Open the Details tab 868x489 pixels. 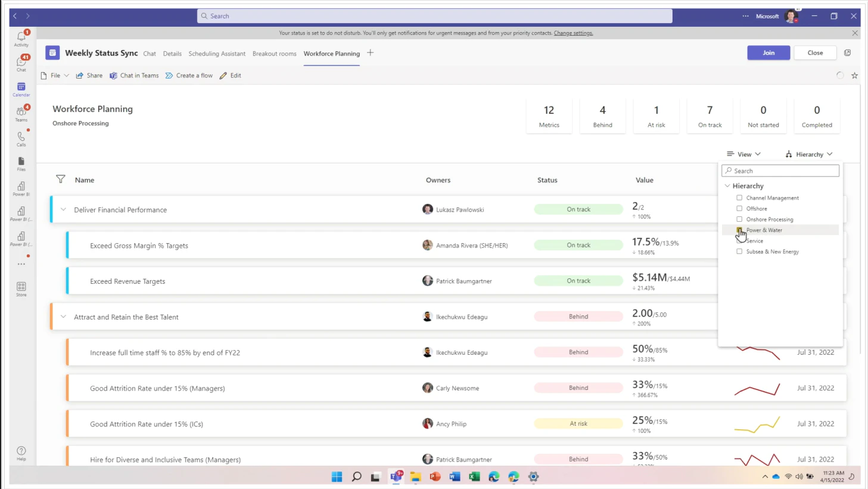[172, 54]
